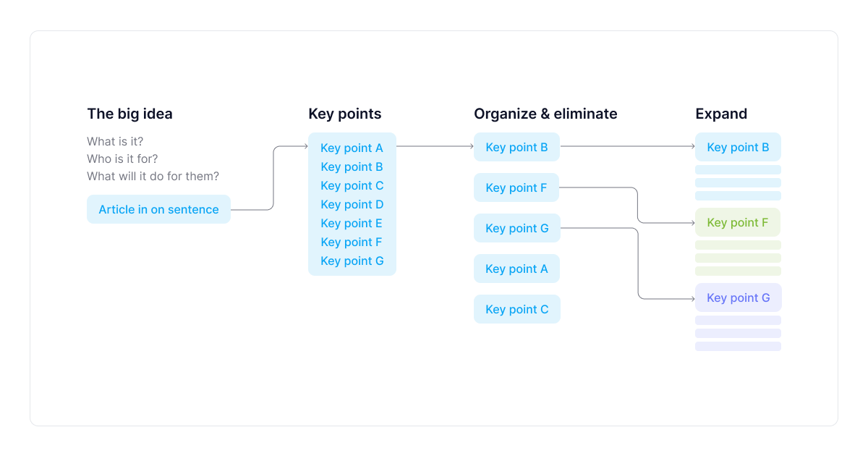
Task: Click 'Key point C' box under Organize & eliminate
Action: pyautogui.click(x=516, y=309)
